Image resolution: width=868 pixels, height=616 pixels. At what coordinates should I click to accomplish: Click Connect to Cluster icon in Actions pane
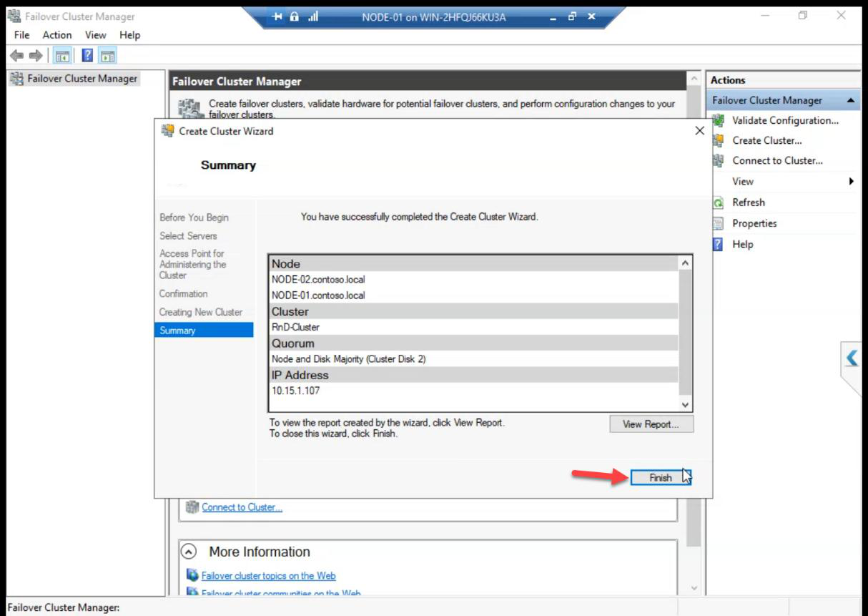point(719,161)
